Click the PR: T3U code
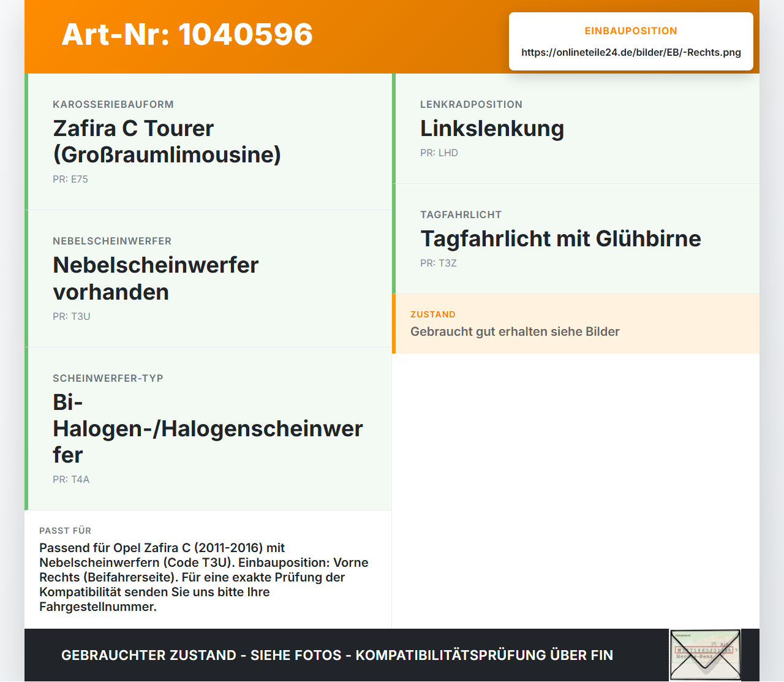 pyautogui.click(x=72, y=317)
